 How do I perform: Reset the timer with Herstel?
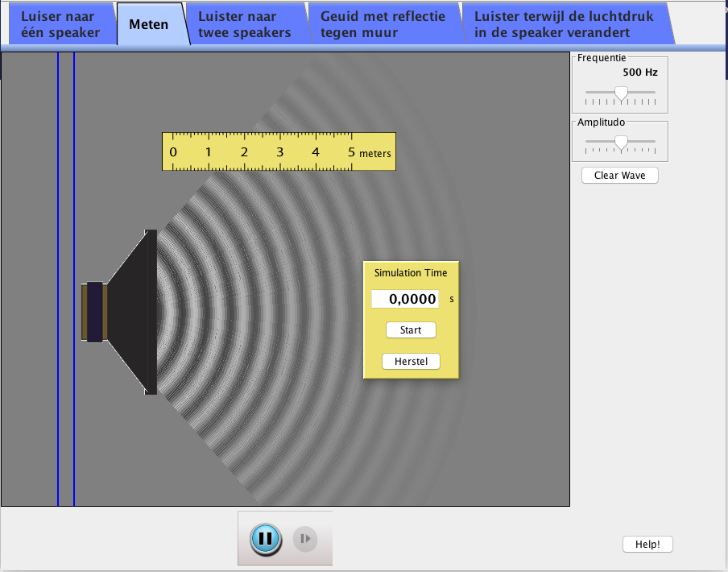[x=411, y=362]
